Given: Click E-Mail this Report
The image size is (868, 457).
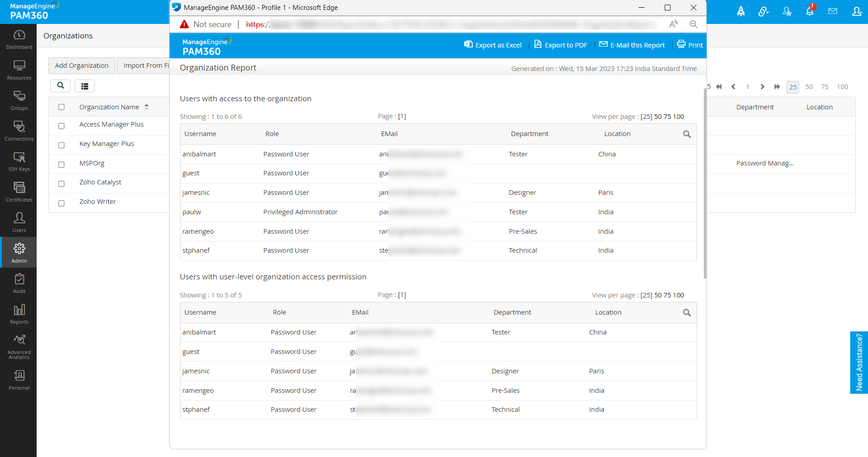Looking at the screenshot, I should [632, 45].
